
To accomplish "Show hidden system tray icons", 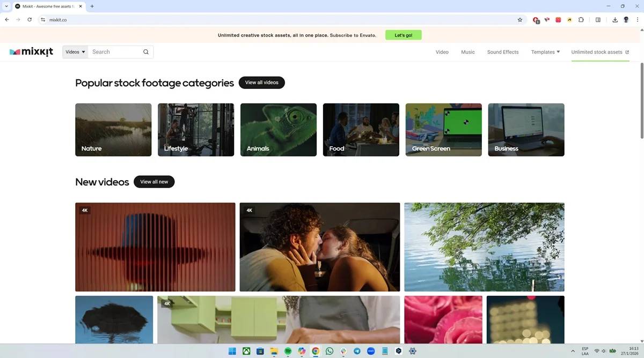I will [x=572, y=351].
